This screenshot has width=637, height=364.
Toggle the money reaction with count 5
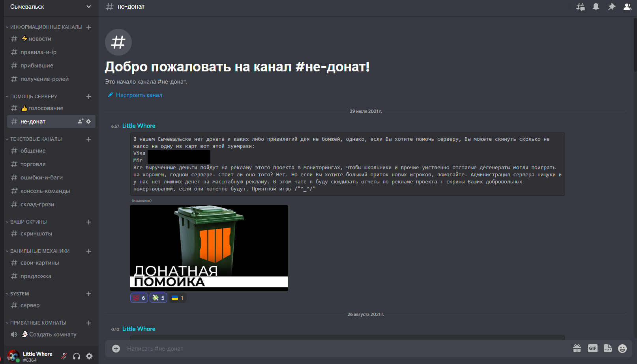(x=158, y=298)
